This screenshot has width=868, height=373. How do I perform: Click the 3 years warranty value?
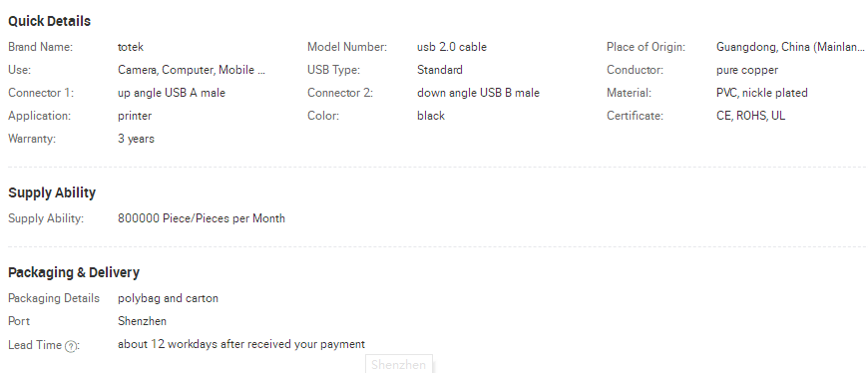click(136, 139)
